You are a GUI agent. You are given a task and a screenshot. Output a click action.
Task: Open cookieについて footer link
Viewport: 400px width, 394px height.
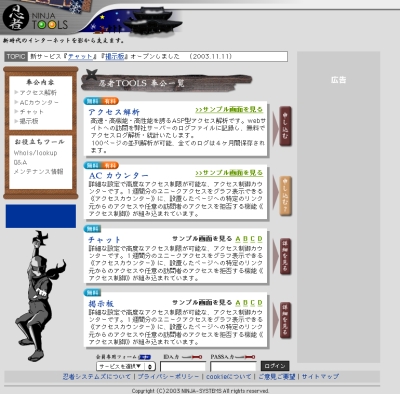229,377
